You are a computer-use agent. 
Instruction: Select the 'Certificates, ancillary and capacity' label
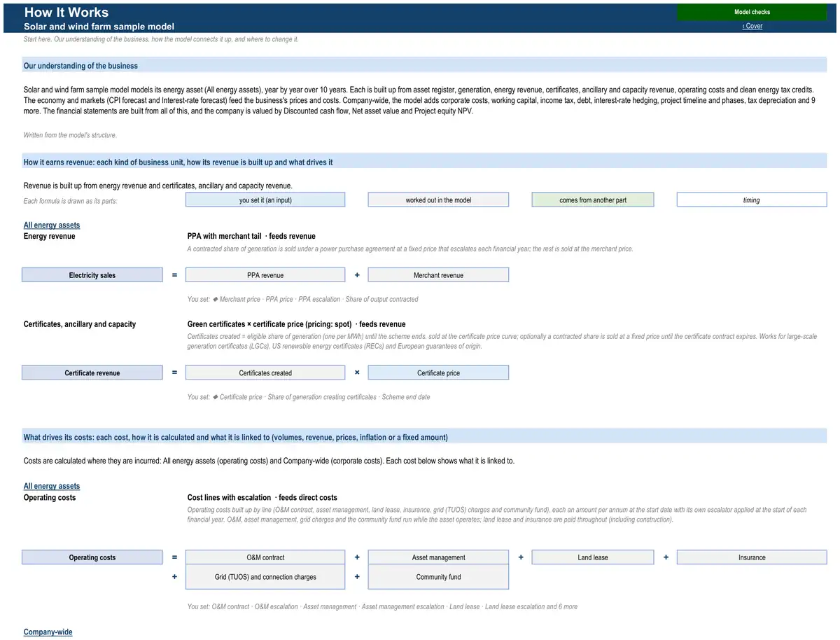click(80, 324)
